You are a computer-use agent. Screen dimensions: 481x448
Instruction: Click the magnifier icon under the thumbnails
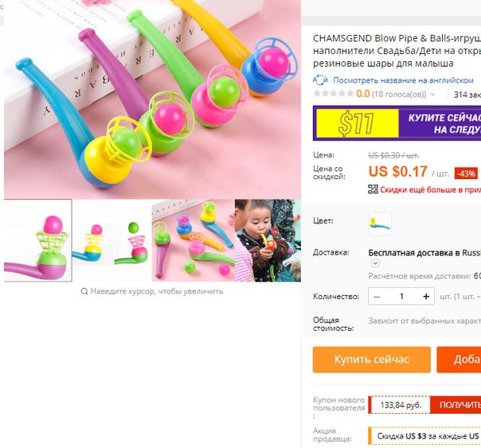pos(84,291)
